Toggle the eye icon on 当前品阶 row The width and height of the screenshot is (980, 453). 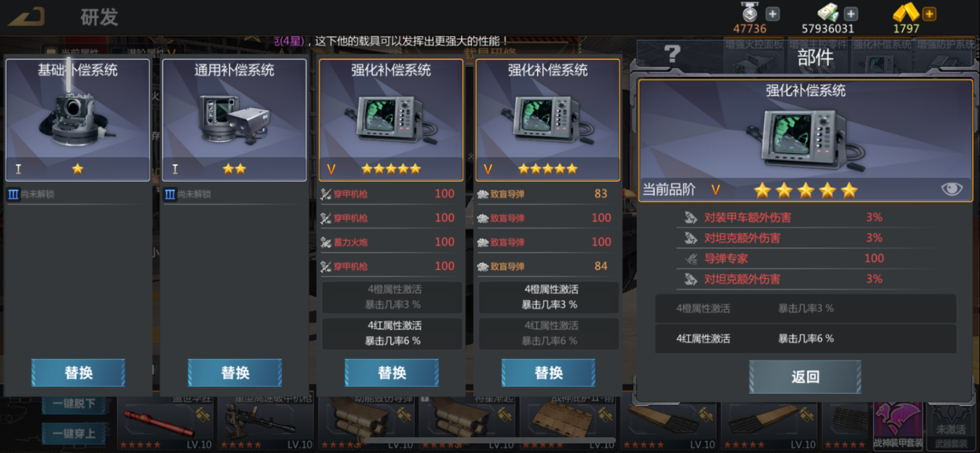pyautogui.click(x=952, y=189)
